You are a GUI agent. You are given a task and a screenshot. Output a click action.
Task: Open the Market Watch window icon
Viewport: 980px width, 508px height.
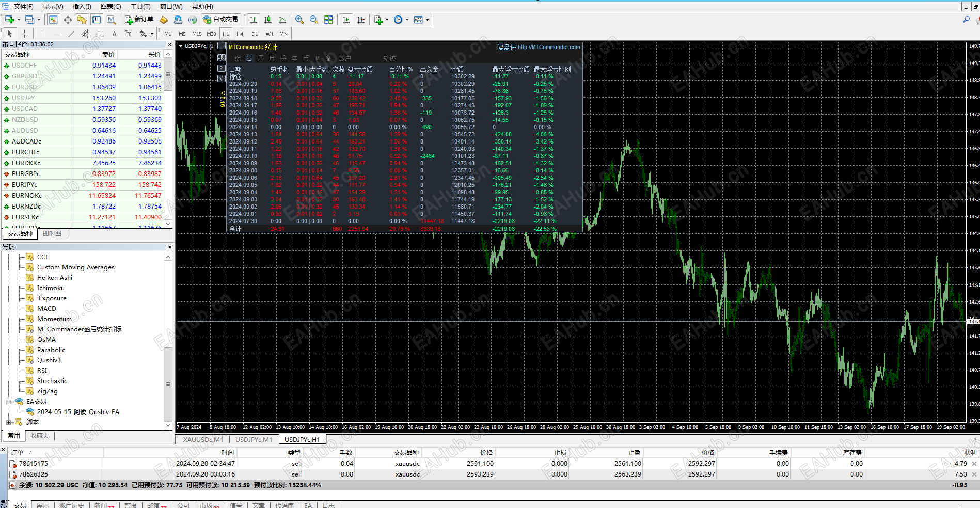tap(53, 20)
